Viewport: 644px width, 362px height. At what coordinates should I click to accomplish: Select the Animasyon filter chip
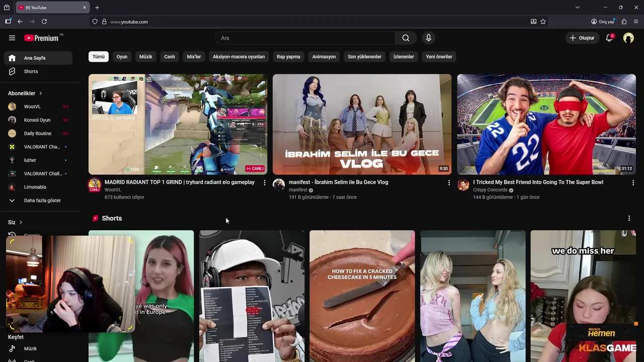[324, 57]
